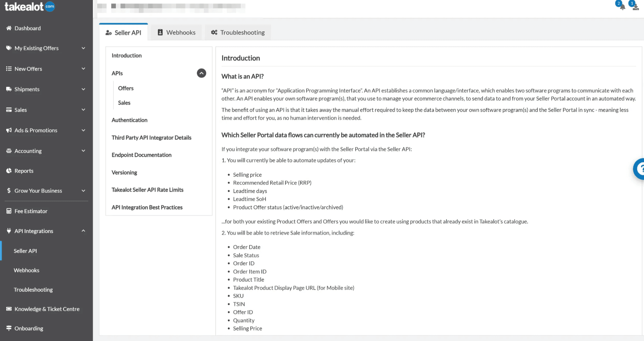Select Sales under the APIs docs section
The width and height of the screenshot is (644, 341).
(x=124, y=103)
